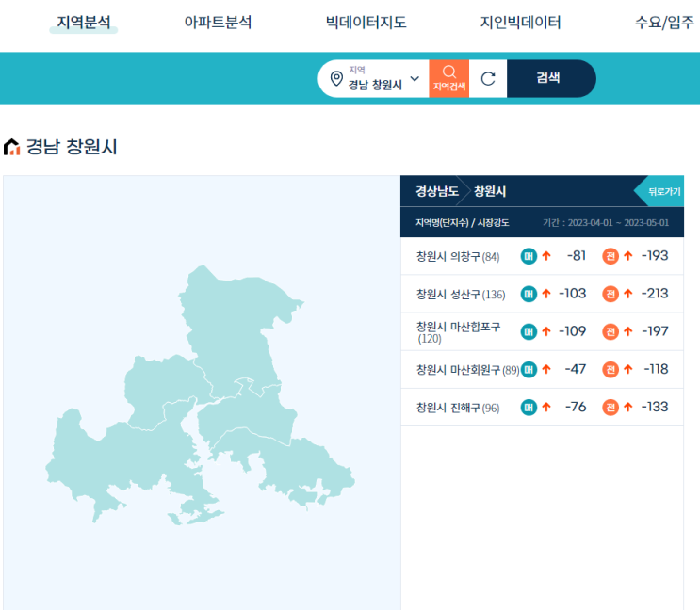The height and width of the screenshot is (610, 700).
Task: Open the 지인빅데이터 menu
Action: pos(520,23)
